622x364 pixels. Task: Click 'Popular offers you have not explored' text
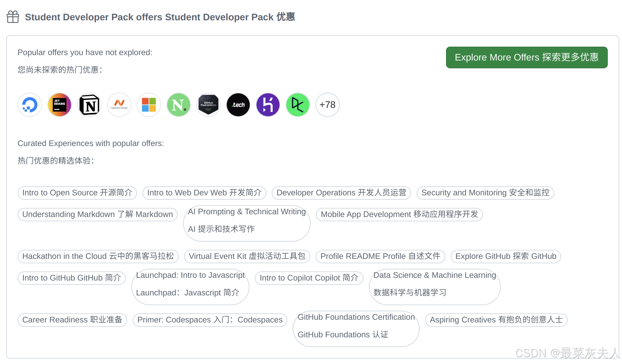click(85, 52)
